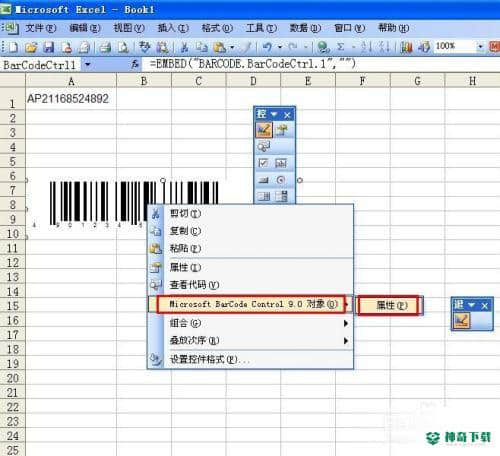Select the Text Box control in toolbox

(281, 163)
